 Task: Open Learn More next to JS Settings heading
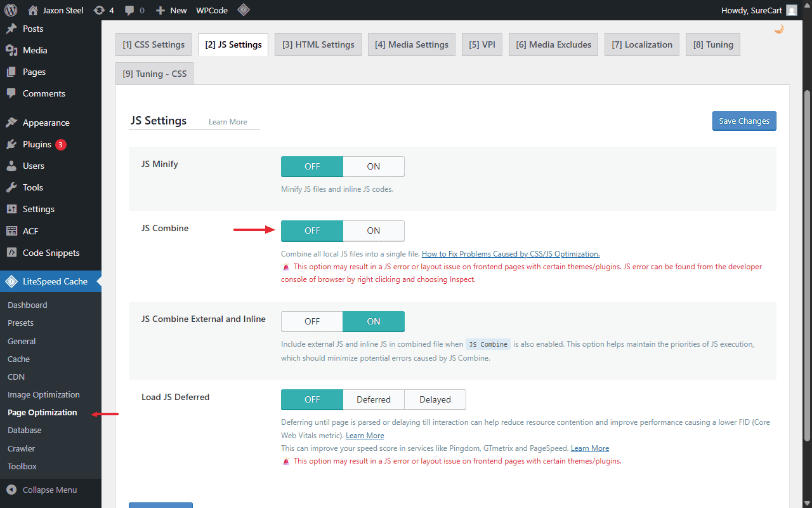[x=228, y=122]
